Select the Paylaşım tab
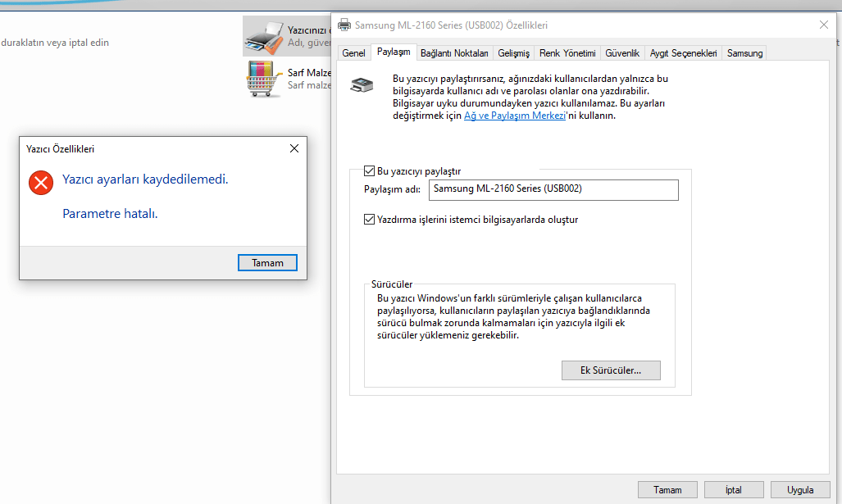This screenshot has height=504, width=842. tap(394, 52)
